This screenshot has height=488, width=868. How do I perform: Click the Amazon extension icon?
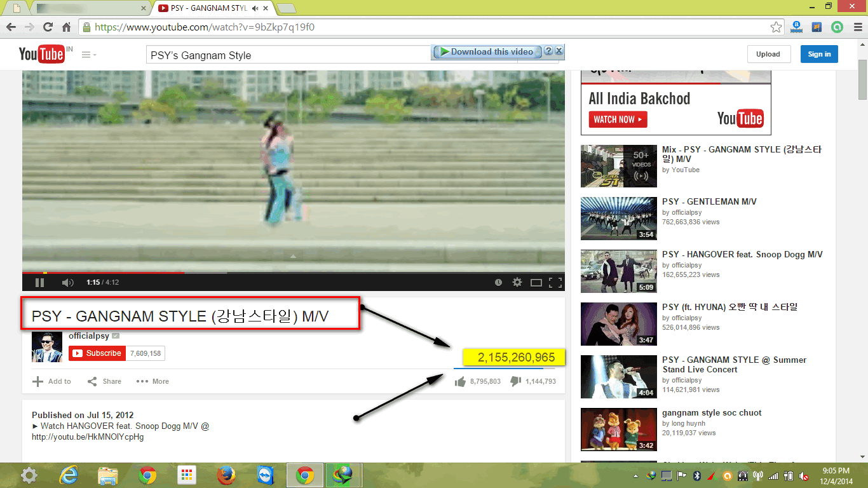pos(796,27)
